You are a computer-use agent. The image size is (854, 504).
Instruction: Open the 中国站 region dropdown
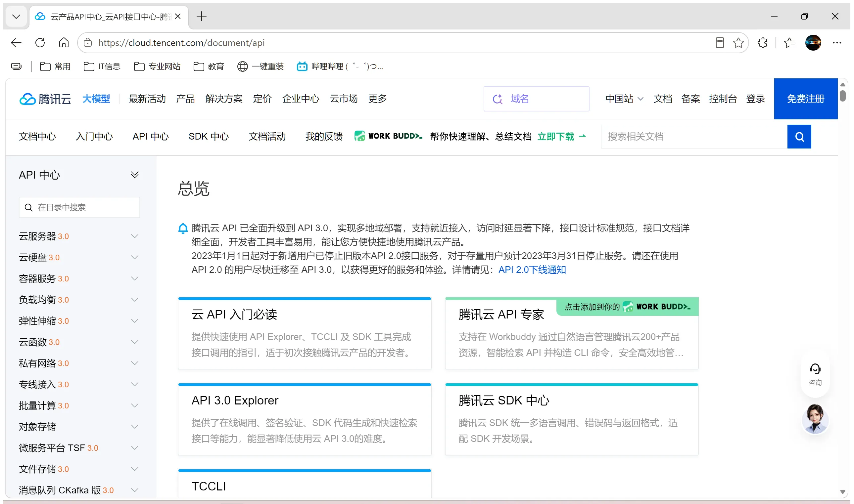(624, 99)
